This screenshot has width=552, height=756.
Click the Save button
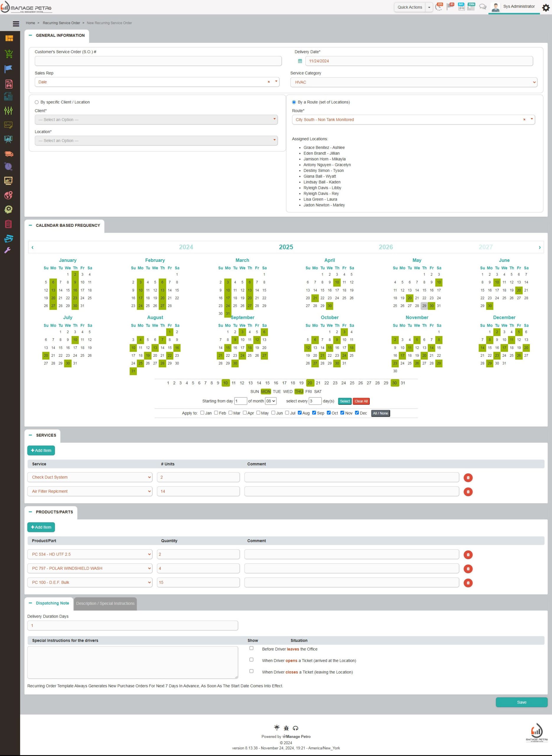[x=521, y=702]
